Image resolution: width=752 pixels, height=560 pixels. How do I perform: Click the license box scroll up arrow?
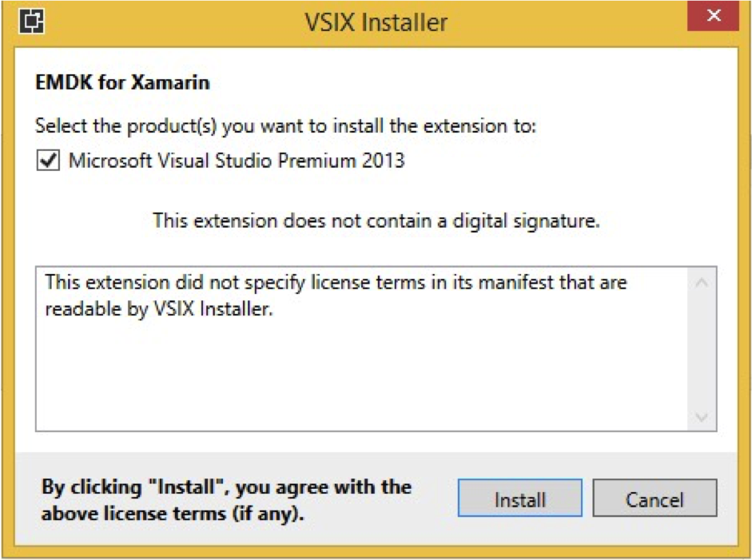pos(702,283)
